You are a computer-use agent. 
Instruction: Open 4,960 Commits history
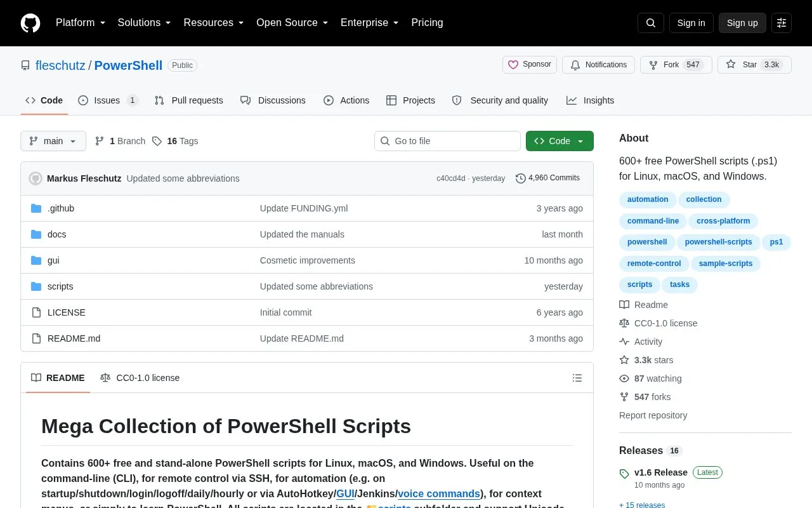point(548,178)
